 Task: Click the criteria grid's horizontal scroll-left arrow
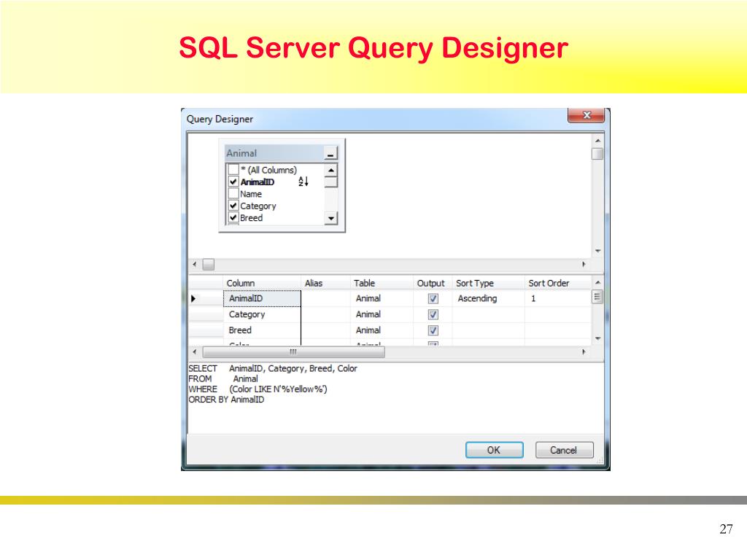click(x=194, y=352)
